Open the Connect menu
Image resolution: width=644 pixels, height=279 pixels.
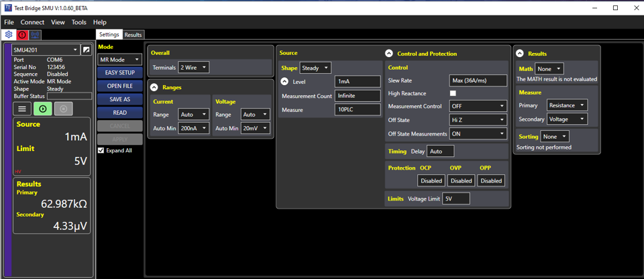click(x=32, y=22)
